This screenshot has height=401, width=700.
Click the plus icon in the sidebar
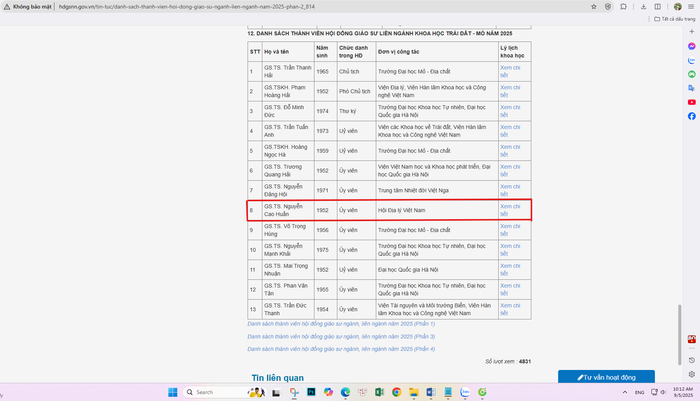[692, 32]
